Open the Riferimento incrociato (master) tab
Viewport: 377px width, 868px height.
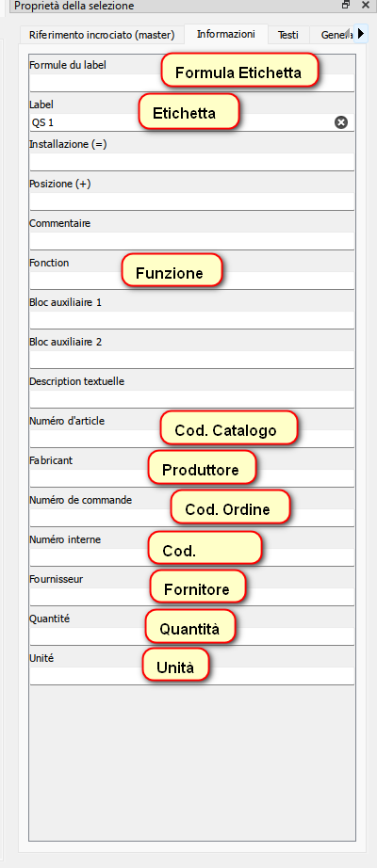coord(102,35)
